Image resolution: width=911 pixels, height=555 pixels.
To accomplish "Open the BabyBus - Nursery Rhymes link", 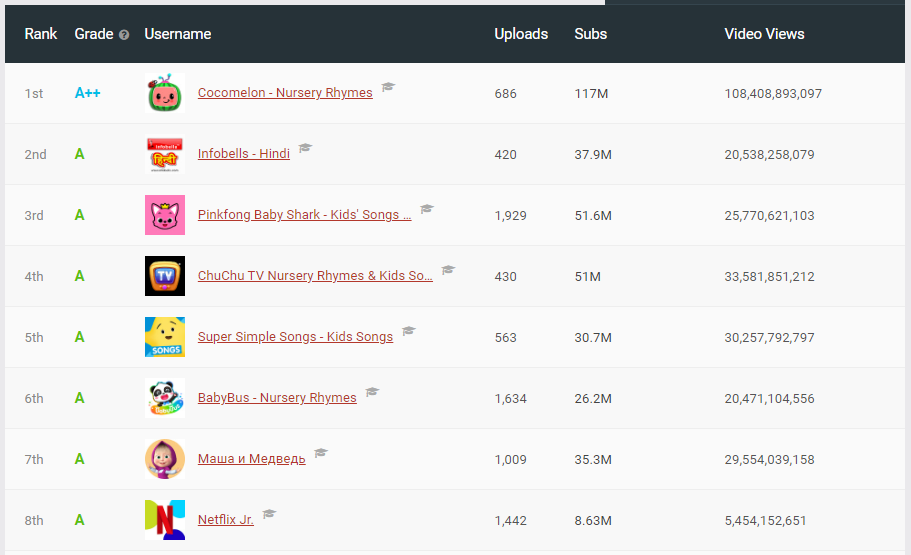I will coord(277,398).
